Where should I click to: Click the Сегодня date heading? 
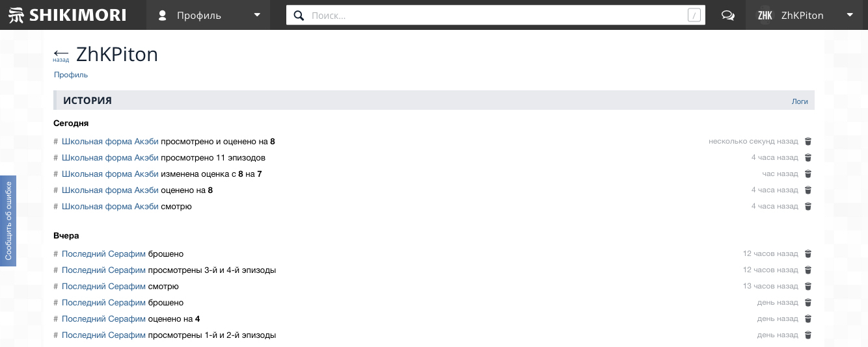tap(71, 123)
